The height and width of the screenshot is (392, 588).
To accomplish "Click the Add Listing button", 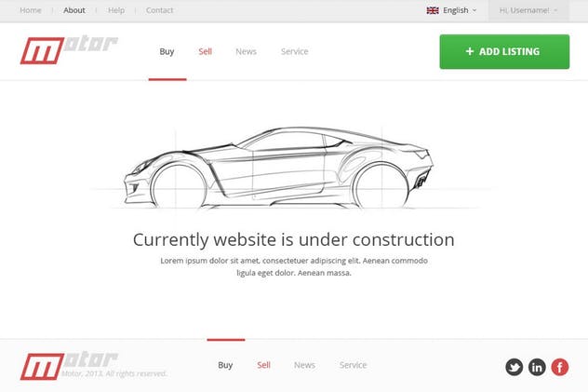I will [504, 52].
